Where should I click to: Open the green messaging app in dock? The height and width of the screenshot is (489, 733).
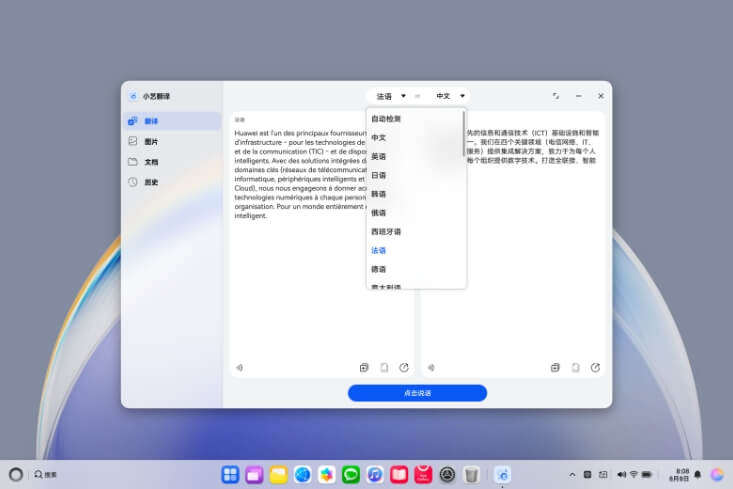[351, 475]
